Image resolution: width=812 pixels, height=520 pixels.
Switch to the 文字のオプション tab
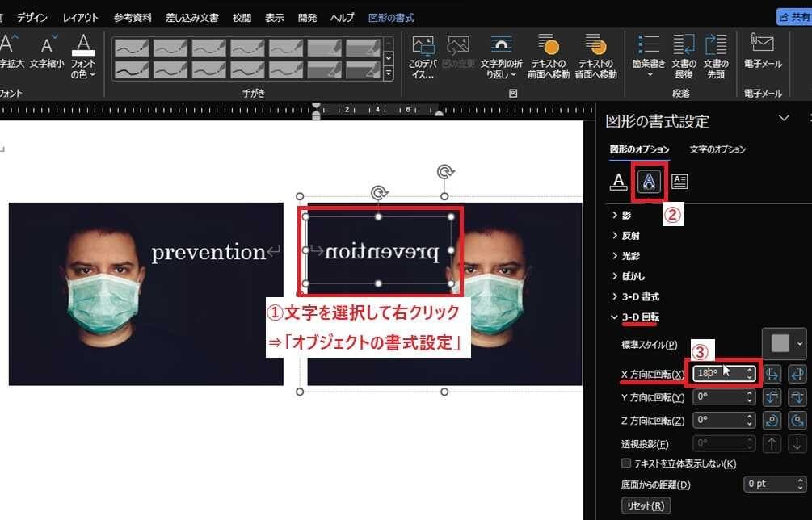pos(717,149)
